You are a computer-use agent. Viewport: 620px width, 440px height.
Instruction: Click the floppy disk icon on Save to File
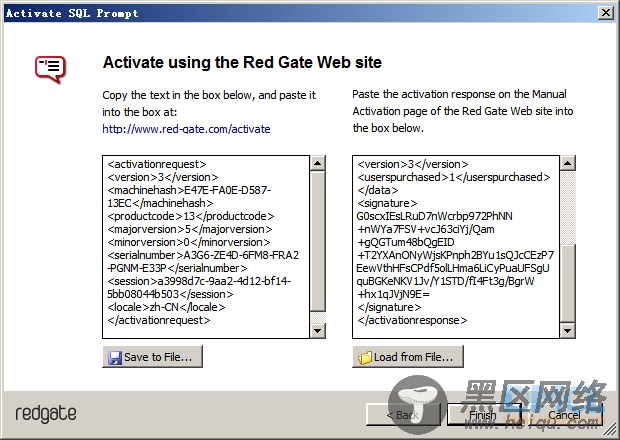[x=115, y=357]
